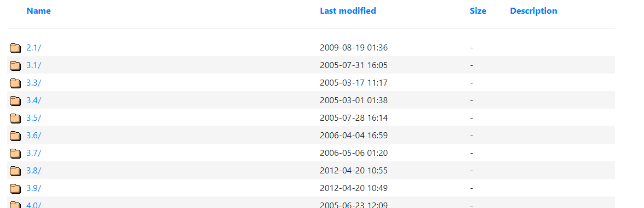Click the folder icon beside 3.4/
Image resolution: width=644 pixels, height=208 pixels.
pos(15,100)
